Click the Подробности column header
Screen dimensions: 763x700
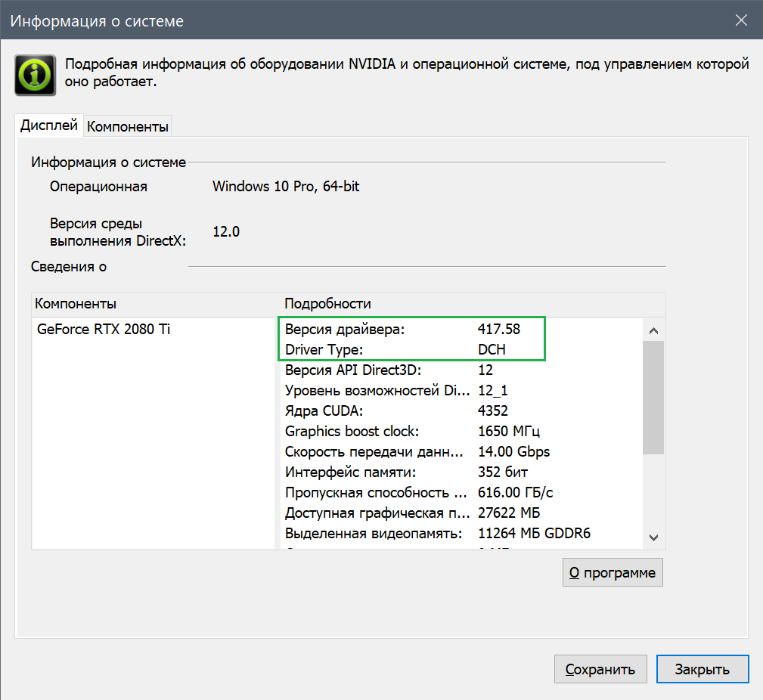[327, 304]
